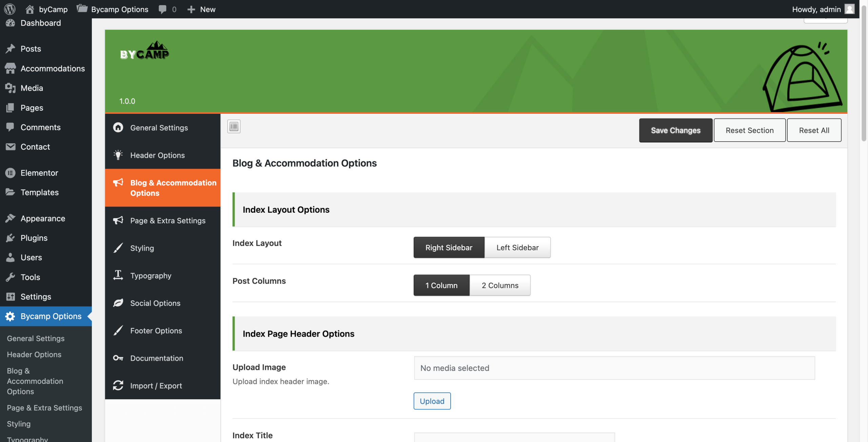Click Reset All button
868x442 pixels.
814,130
